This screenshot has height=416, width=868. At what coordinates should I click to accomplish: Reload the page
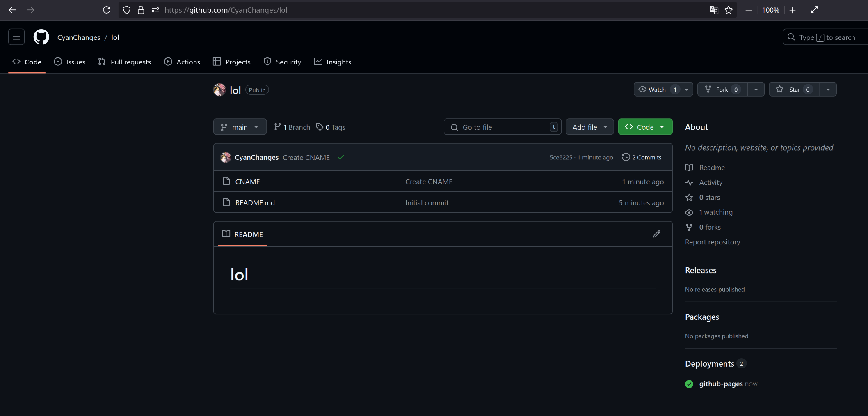(107, 10)
